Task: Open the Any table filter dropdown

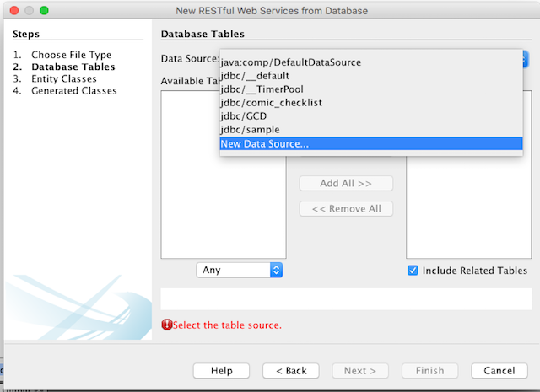Action: pos(240,270)
